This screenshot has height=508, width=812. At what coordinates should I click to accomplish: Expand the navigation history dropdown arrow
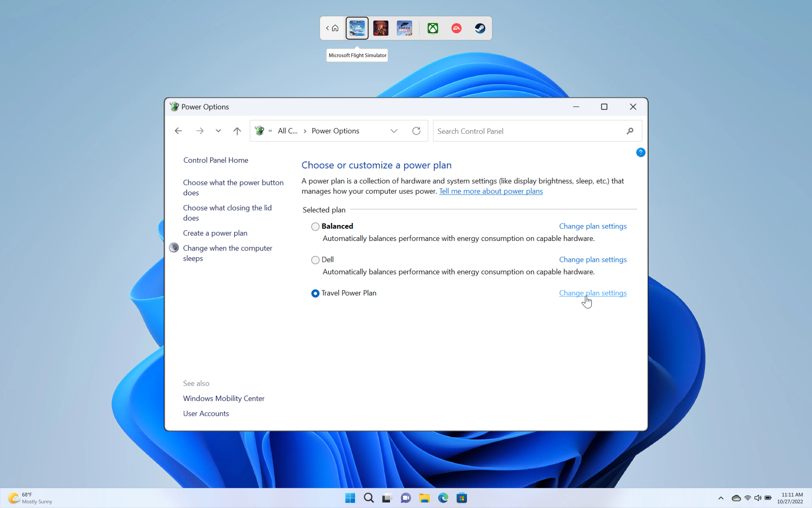coord(218,131)
